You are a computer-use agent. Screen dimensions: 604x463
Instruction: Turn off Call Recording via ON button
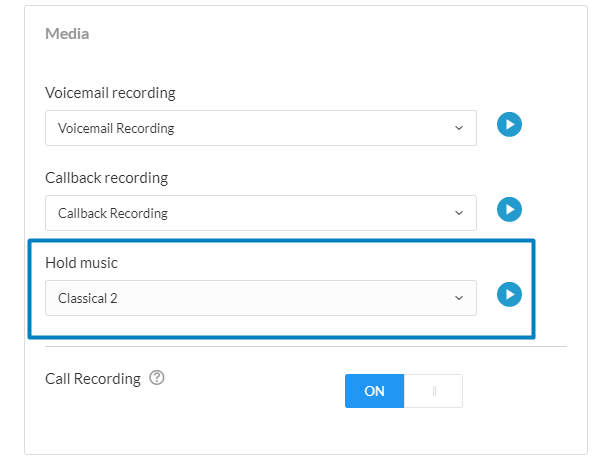coord(375,391)
